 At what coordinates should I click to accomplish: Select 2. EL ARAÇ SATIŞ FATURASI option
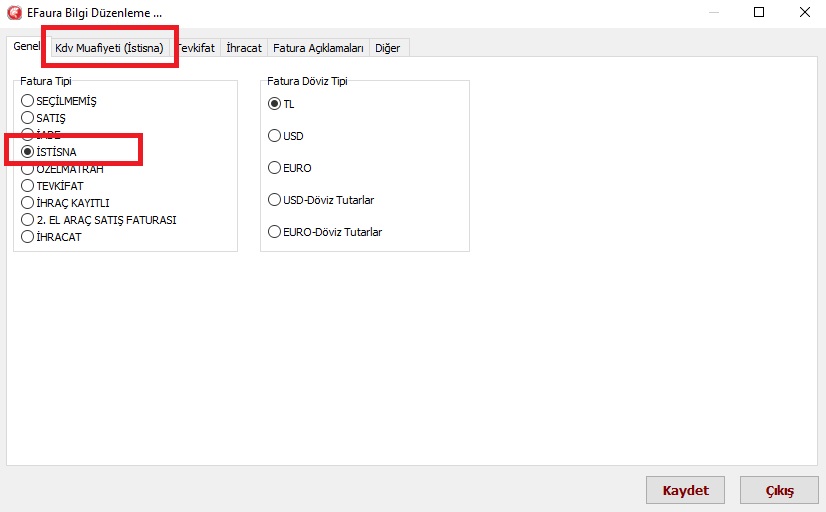point(28,220)
